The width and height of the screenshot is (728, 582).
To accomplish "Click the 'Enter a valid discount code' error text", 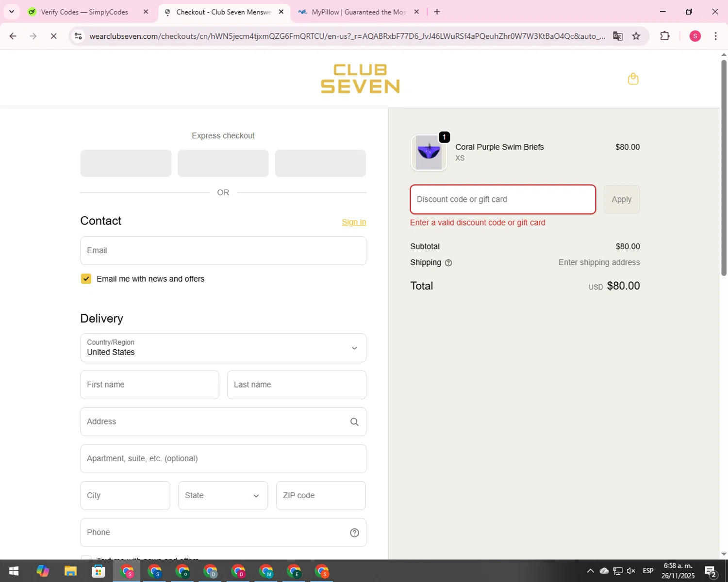I will click(x=478, y=223).
